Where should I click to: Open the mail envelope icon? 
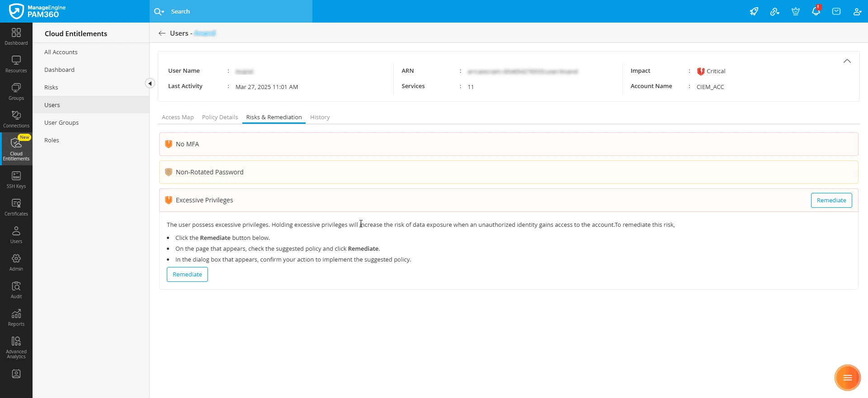click(x=836, y=11)
